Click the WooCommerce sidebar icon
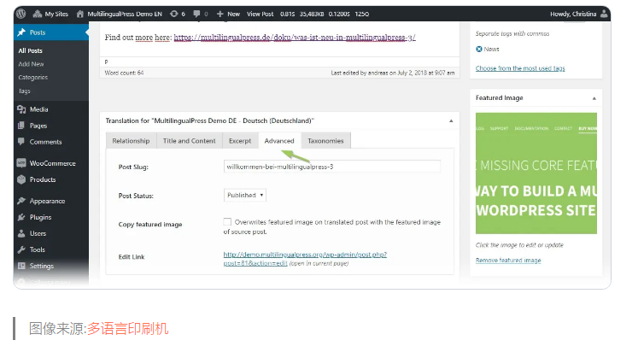The height and width of the screenshot is (352, 644). [21, 163]
